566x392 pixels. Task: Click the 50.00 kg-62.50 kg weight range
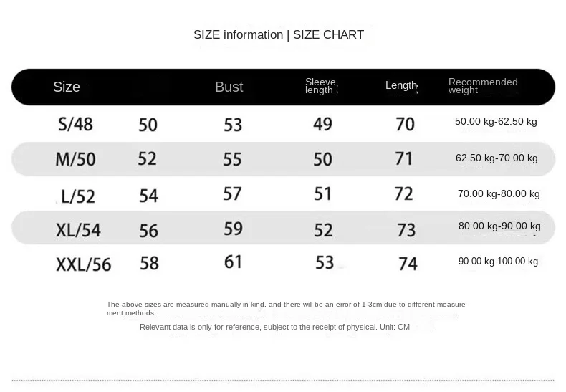496,122
